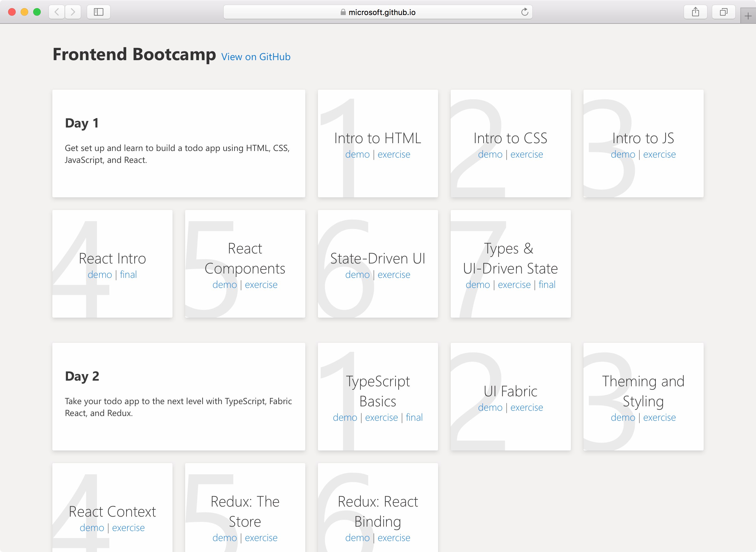Image resolution: width=756 pixels, height=552 pixels.
Task: Click the Frontend Bootcamp page heading
Action: [134, 54]
